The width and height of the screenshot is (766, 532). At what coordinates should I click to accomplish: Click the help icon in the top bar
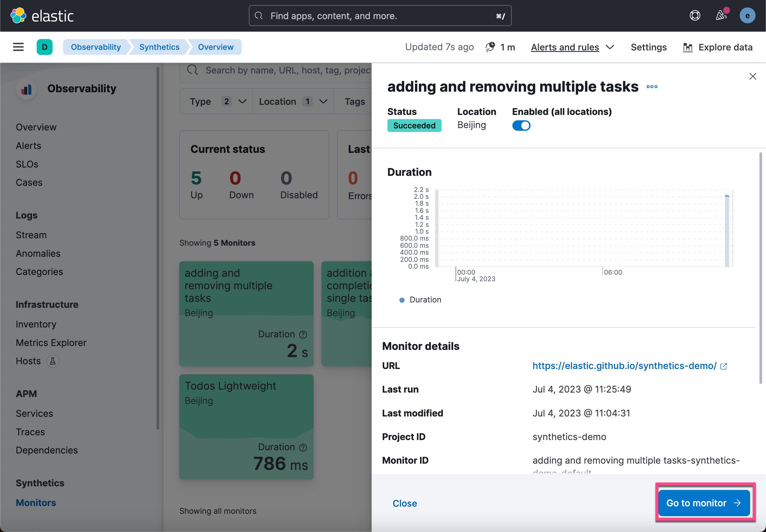694,15
